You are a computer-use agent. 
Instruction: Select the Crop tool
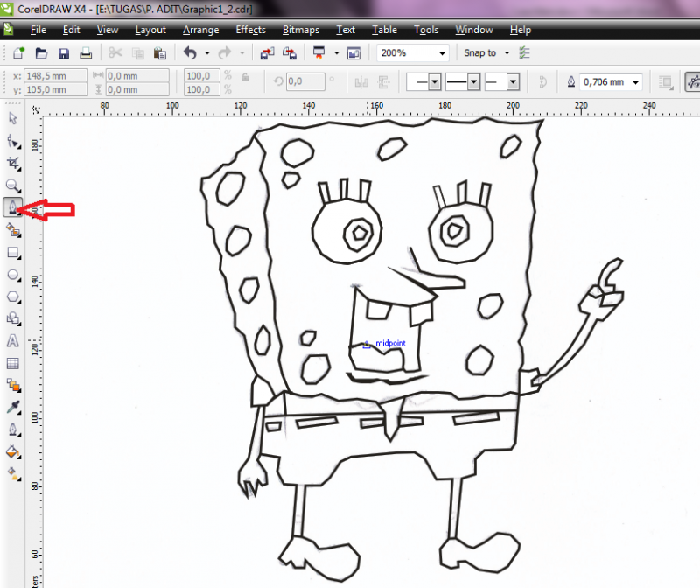(13, 164)
